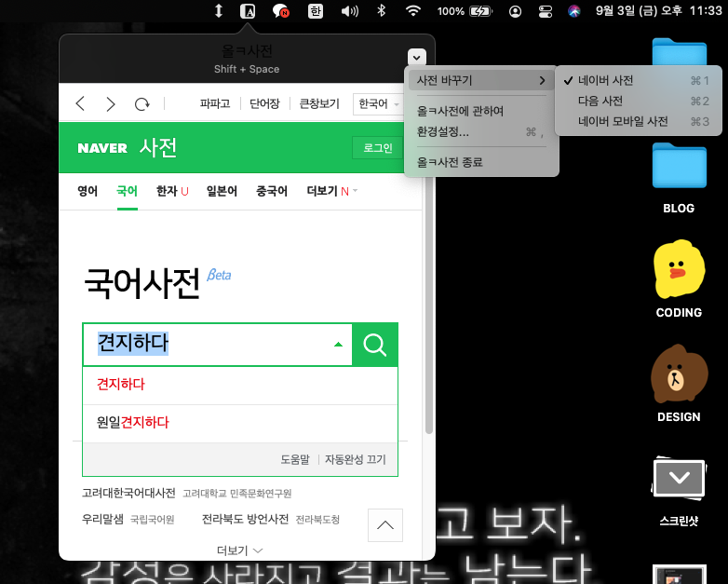Launch Siri from the menu bar
The image size is (728, 584).
pos(574,11)
